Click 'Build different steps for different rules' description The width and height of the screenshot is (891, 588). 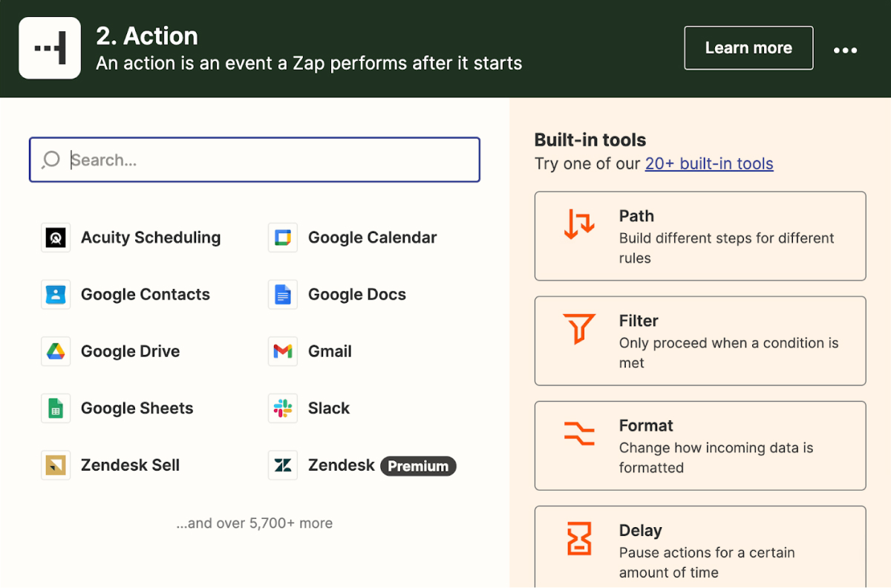click(727, 248)
